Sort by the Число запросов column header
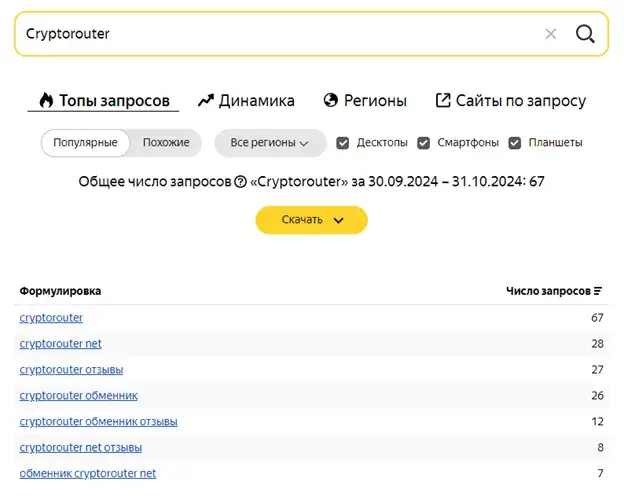 [x=548, y=291]
